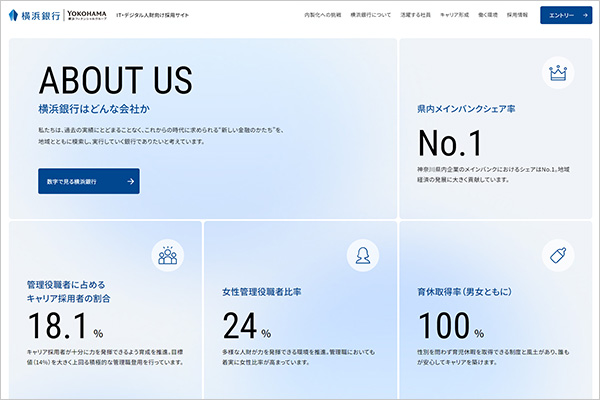The height and width of the screenshot is (400, 600).
Task: Click the ABOUT US heading
Action: pyautogui.click(x=116, y=80)
